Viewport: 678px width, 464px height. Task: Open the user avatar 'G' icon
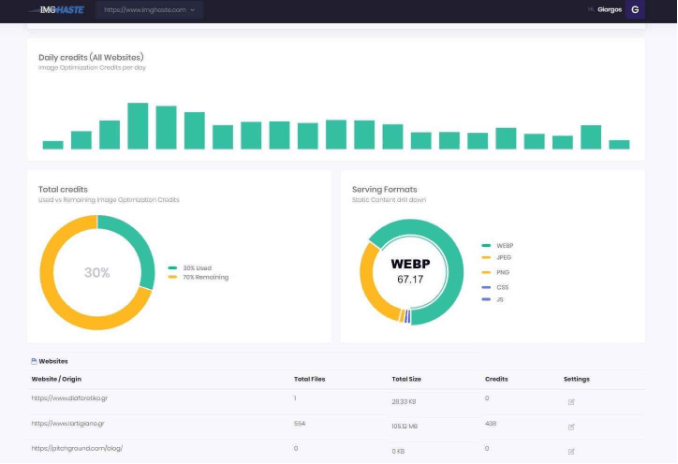(x=634, y=10)
